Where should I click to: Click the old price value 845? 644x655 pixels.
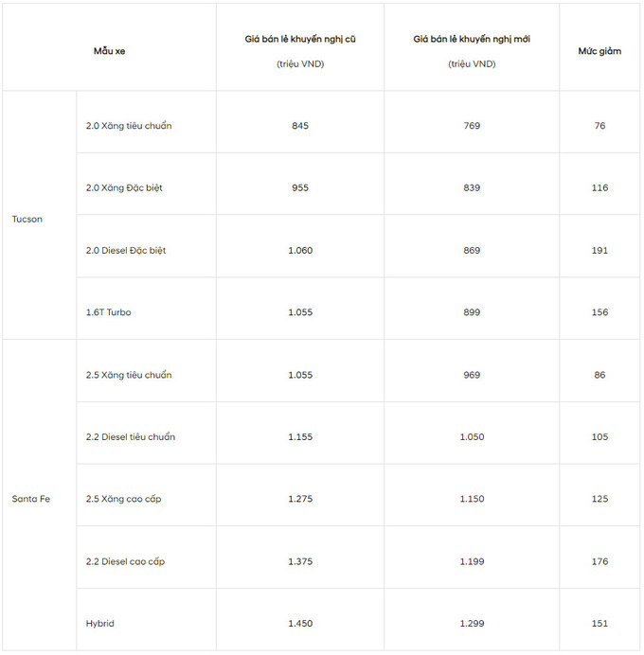300,125
